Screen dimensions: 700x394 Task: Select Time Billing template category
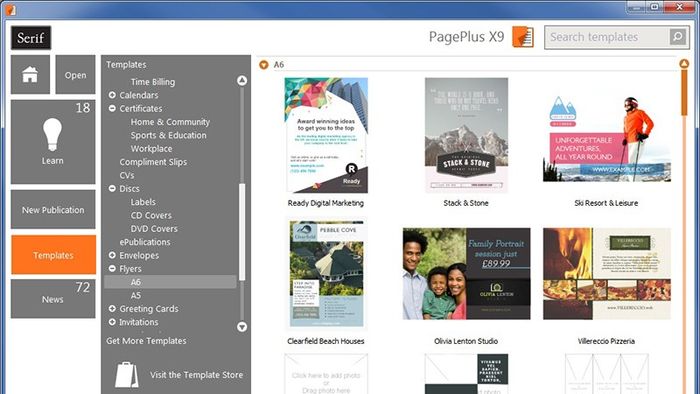tap(153, 82)
